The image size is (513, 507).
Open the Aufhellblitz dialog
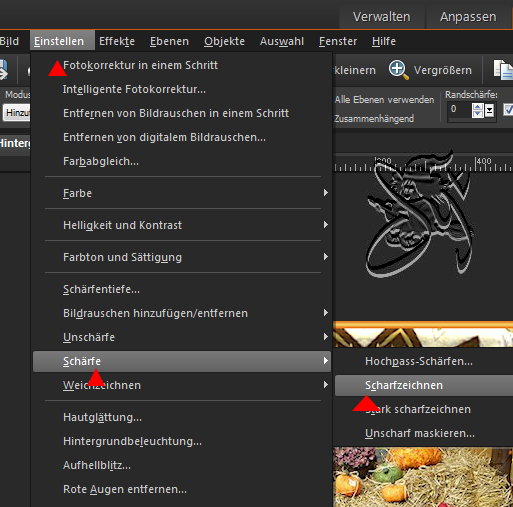(182, 465)
